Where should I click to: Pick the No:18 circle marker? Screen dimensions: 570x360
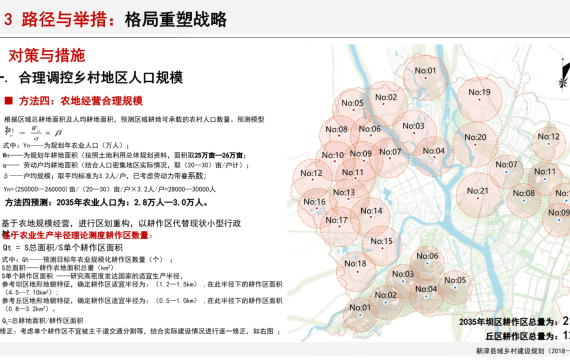356,271
